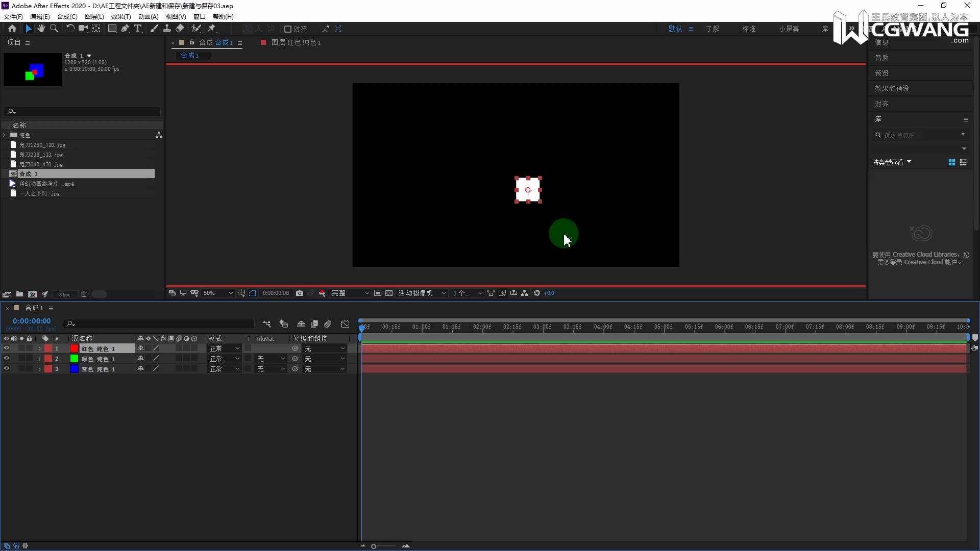This screenshot has width=980, height=551.
Task: Click the region of interest icon
Action: 378,293
